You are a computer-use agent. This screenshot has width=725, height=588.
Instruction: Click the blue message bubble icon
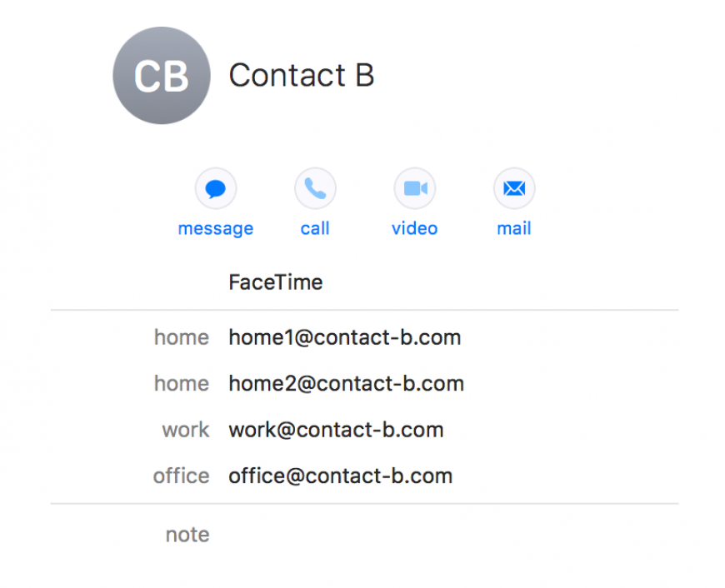216,188
